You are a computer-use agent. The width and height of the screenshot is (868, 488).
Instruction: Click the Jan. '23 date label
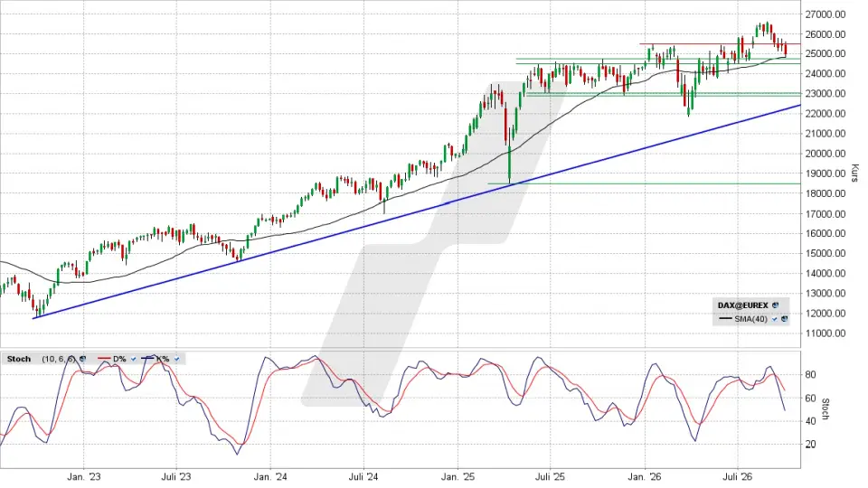click(x=84, y=477)
